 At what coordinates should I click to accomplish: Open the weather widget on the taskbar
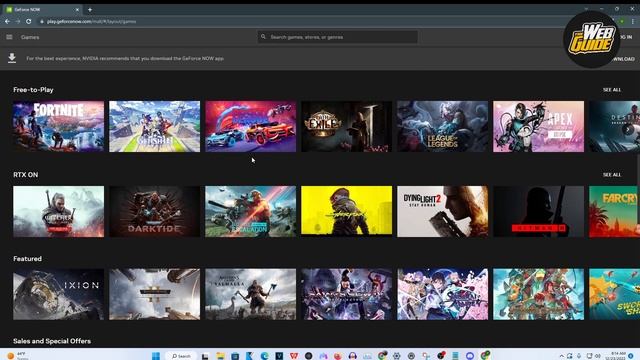point(17,356)
